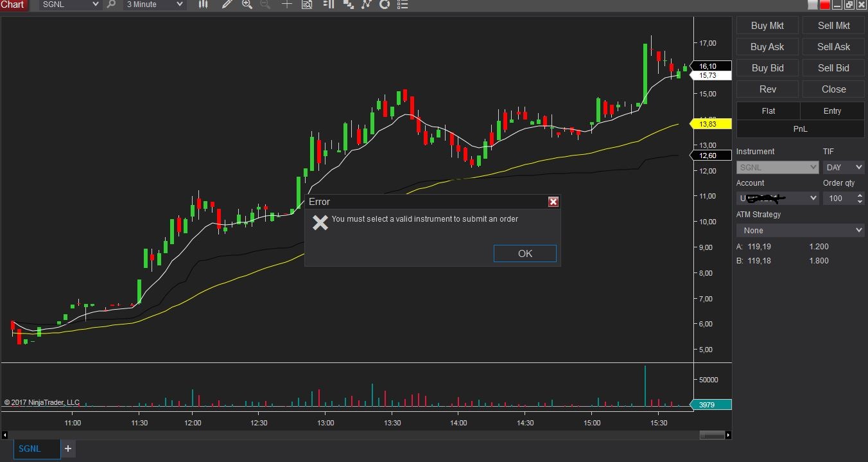Click the Sell Ask button
Screen dimensions: 868x462
[x=833, y=47]
